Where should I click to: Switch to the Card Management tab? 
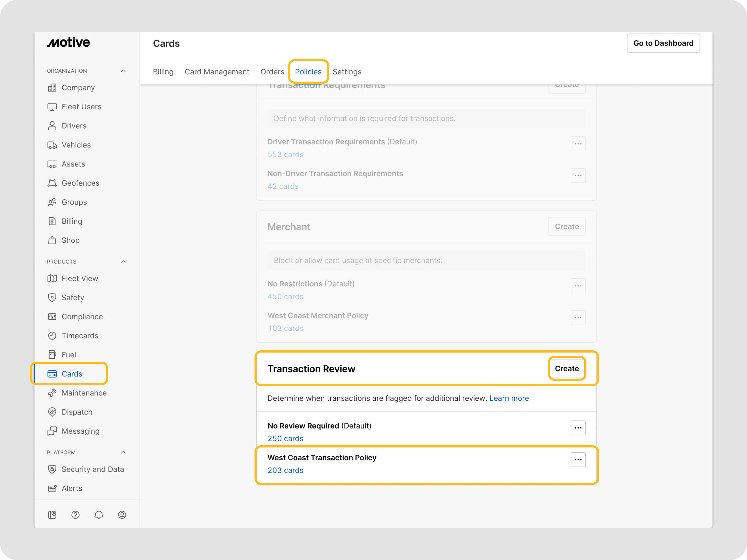point(217,71)
